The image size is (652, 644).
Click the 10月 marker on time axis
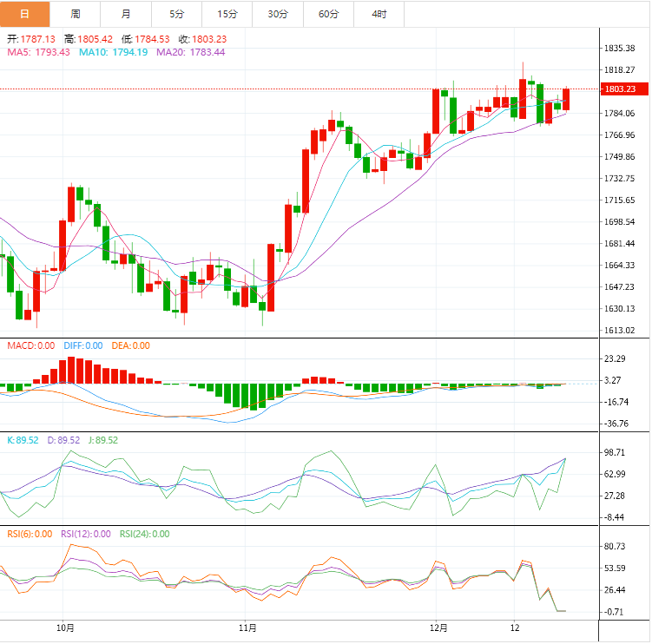(x=63, y=627)
